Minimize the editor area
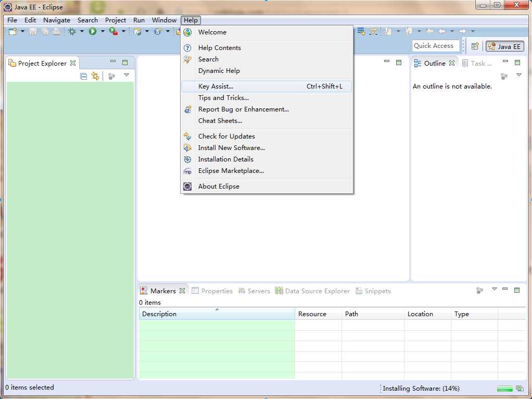 tap(387, 61)
